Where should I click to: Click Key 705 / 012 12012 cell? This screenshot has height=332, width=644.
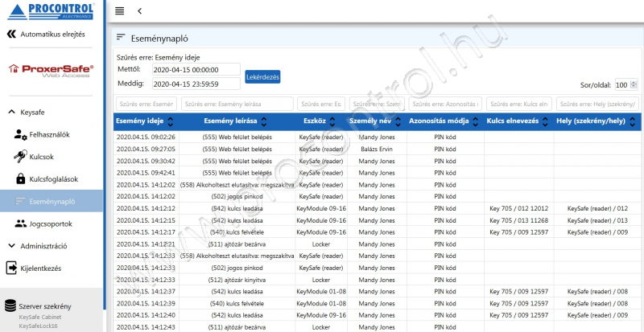coord(518,208)
